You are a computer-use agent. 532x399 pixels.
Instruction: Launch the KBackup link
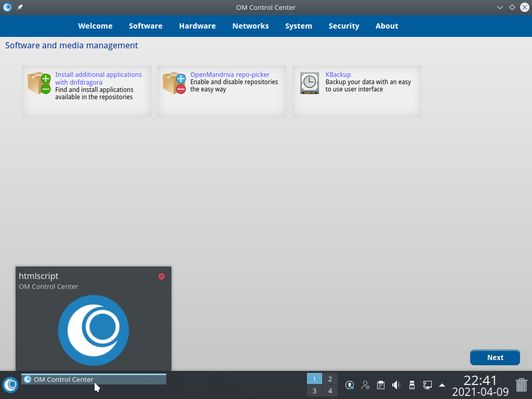(338, 75)
